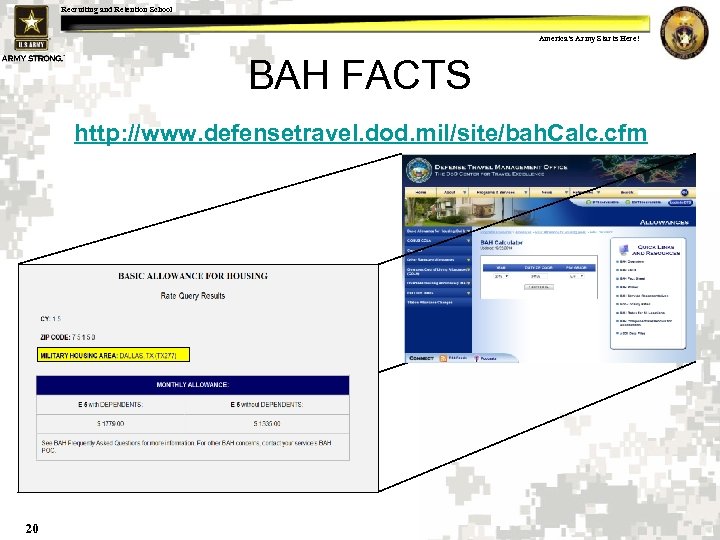Open the Pay Grade dropdown in BAH Calculator
This screenshot has height=540, width=720.
tap(576, 276)
